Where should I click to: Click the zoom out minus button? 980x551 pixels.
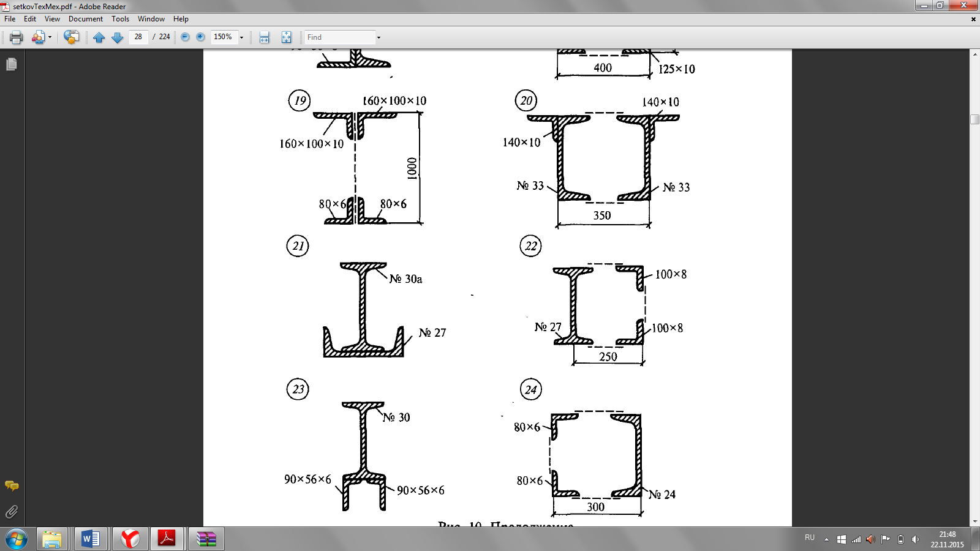[x=185, y=37]
